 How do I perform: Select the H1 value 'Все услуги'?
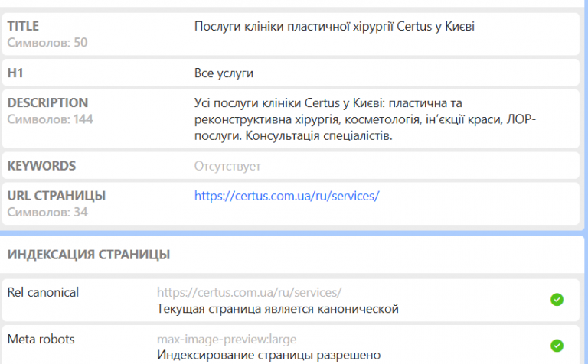pyautogui.click(x=224, y=73)
